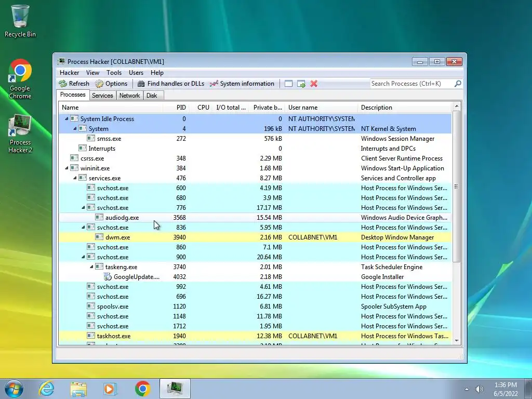Image resolution: width=532 pixels, height=399 pixels.
Task: Collapse svchost.exe PID 900 node
Action: pos(83,257)
